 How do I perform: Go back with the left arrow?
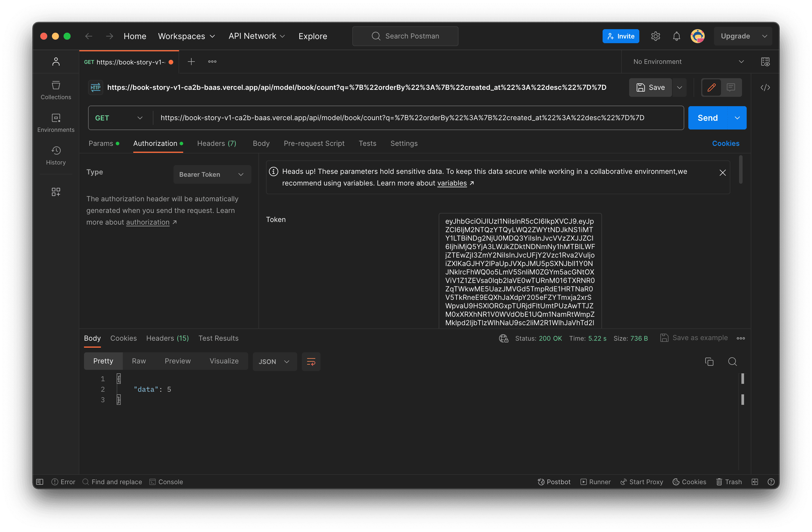tap(89, 36)
